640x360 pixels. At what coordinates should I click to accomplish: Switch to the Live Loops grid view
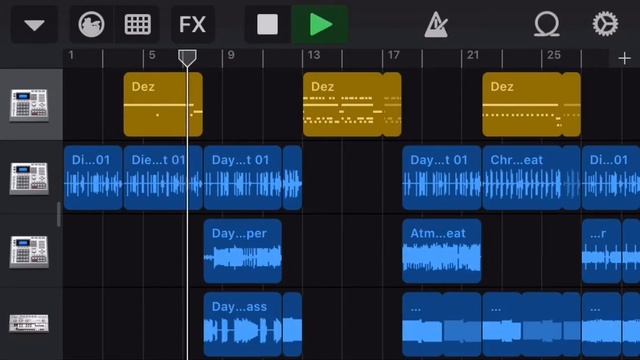(x=138, y=24)
